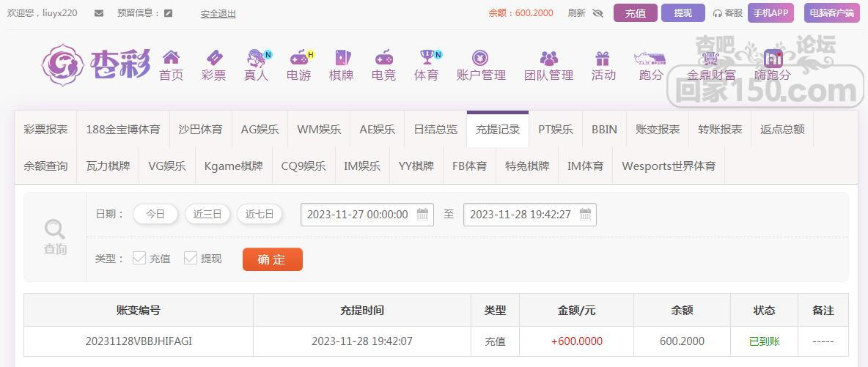
Task: Open 棋牌 card games icon
Action: (342, 58)
